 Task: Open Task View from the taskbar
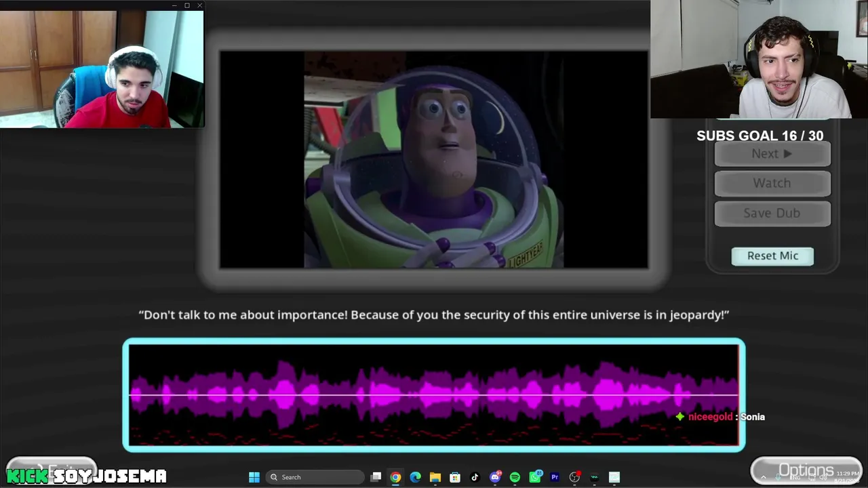[376, 477]
